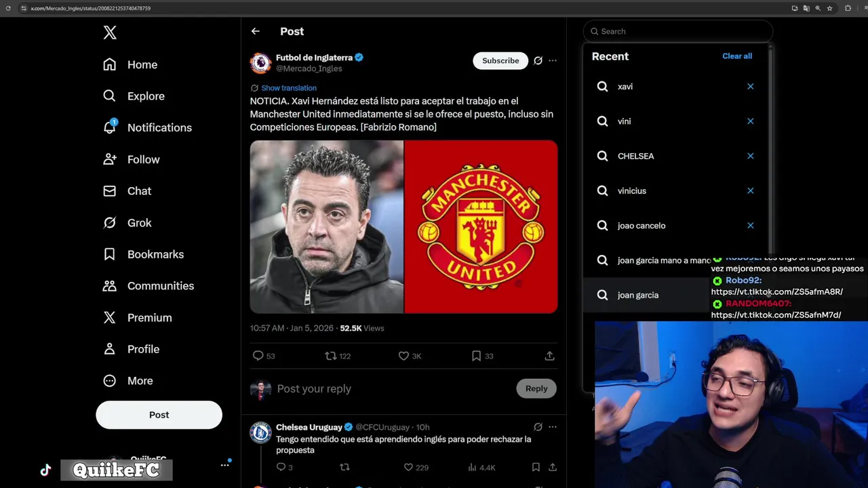Open Futbol de Inglaterra profile avatar

(260, 62)
